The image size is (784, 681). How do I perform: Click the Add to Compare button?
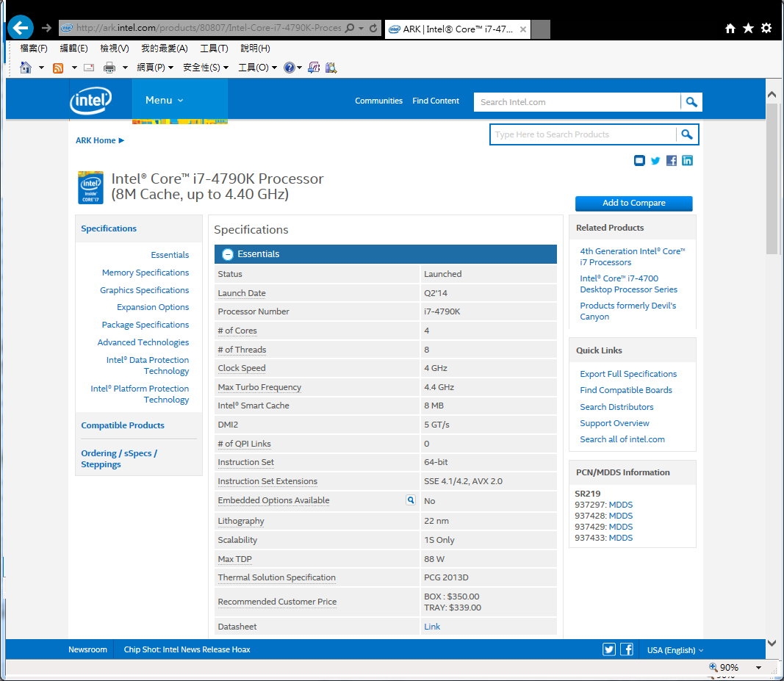[x=633, y=203]
